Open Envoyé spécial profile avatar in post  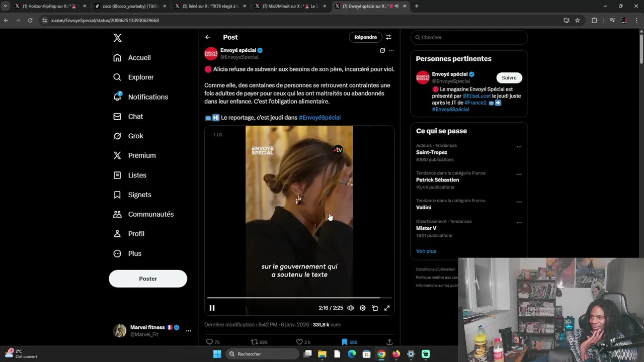coord(211,53)
